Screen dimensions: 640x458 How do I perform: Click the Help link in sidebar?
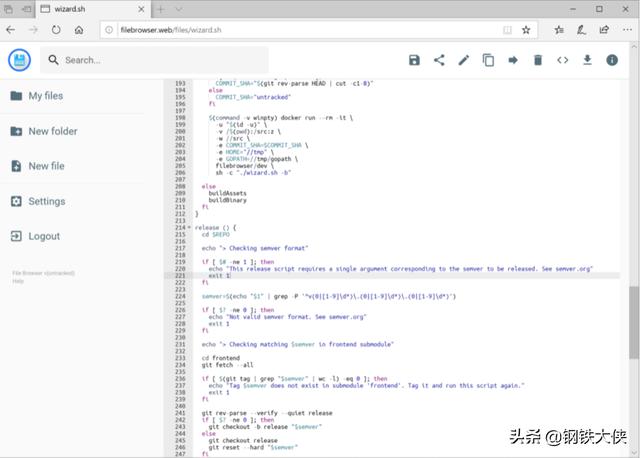coord(18,281)
